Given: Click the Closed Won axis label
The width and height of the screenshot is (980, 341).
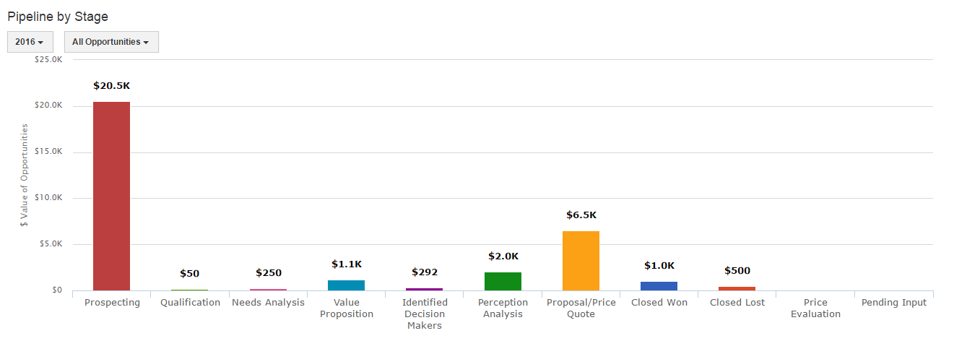Looking at the screenshot, I should 659,303.
